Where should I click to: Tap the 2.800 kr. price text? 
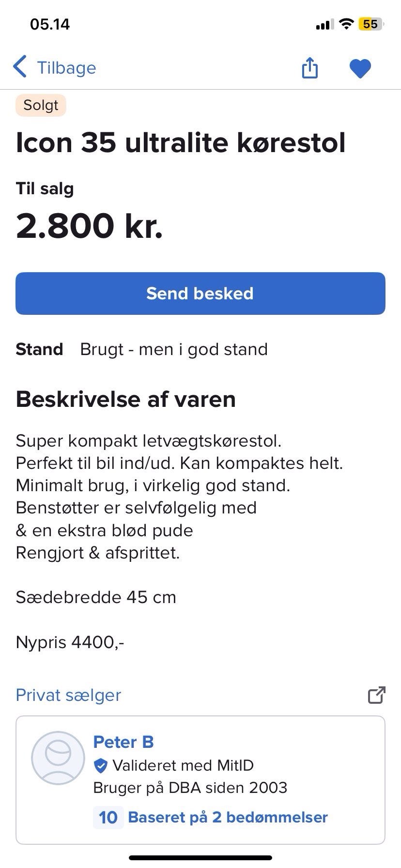(x=89, y=226)
